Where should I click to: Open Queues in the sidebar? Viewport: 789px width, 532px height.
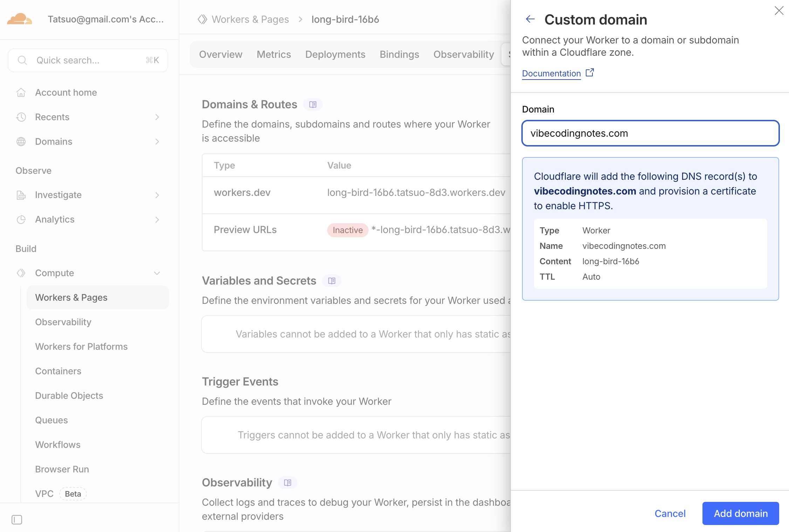tap(52, 420)
